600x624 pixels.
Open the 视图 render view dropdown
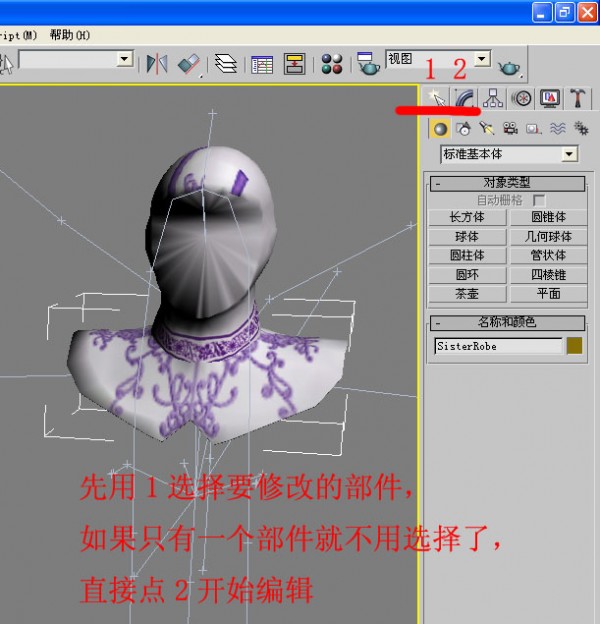tap(482, 59)
